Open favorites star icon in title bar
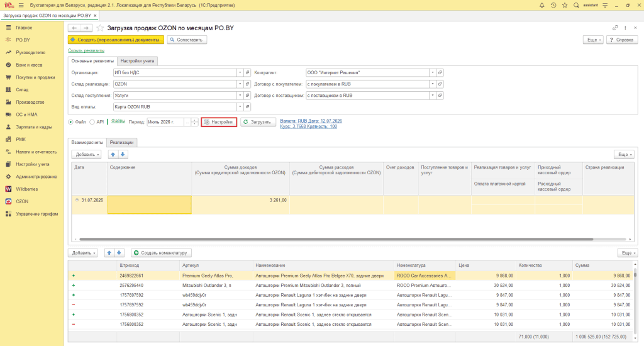The width and height of the screenshot is (644, 346). tap(565, 5)
